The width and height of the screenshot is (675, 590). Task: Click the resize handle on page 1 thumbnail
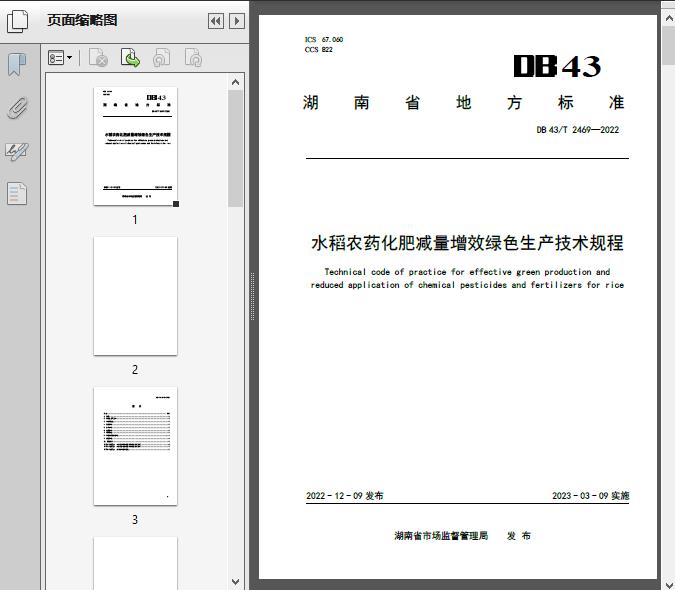point(176,204)
